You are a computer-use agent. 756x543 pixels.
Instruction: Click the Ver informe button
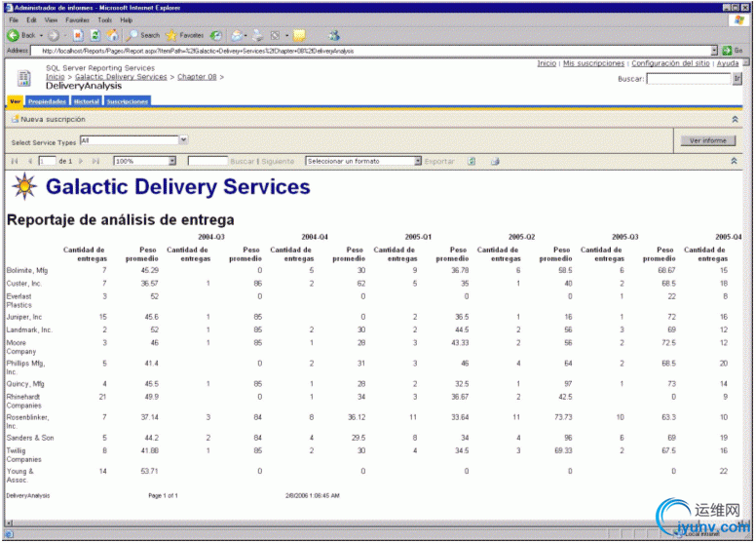pos(707,140)
